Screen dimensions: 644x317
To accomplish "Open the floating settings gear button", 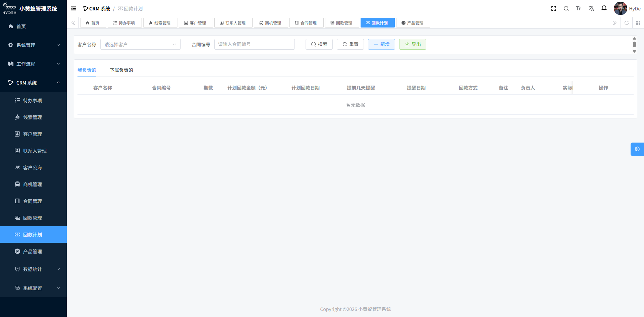I will click(x=637, y=149).
